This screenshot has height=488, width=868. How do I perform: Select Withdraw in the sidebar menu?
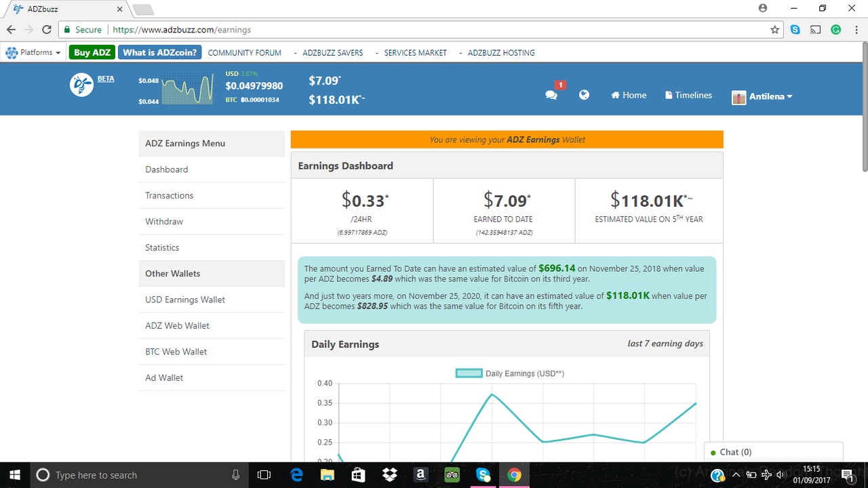coord(212,222)
